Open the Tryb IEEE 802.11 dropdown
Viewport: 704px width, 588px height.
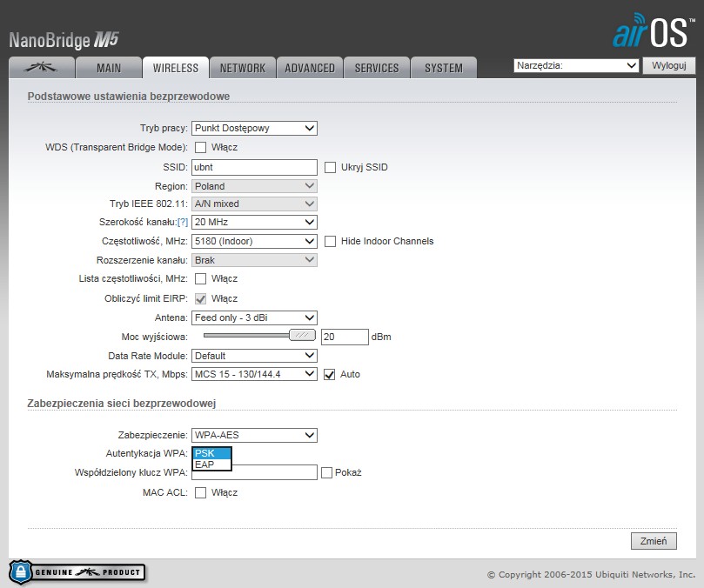(254, 204)
